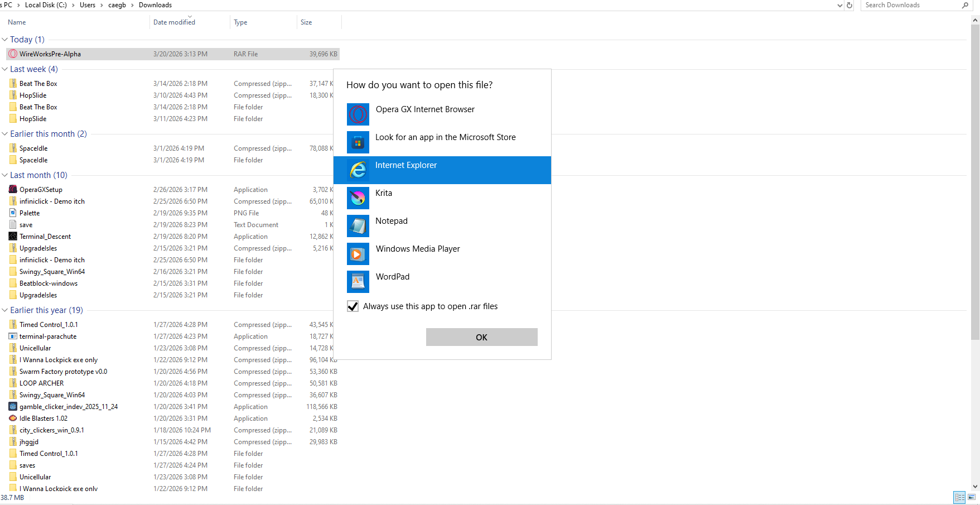980x505 pixels.
Task: Collapse the Earlier this year group
Action: [x=5, y=310]
